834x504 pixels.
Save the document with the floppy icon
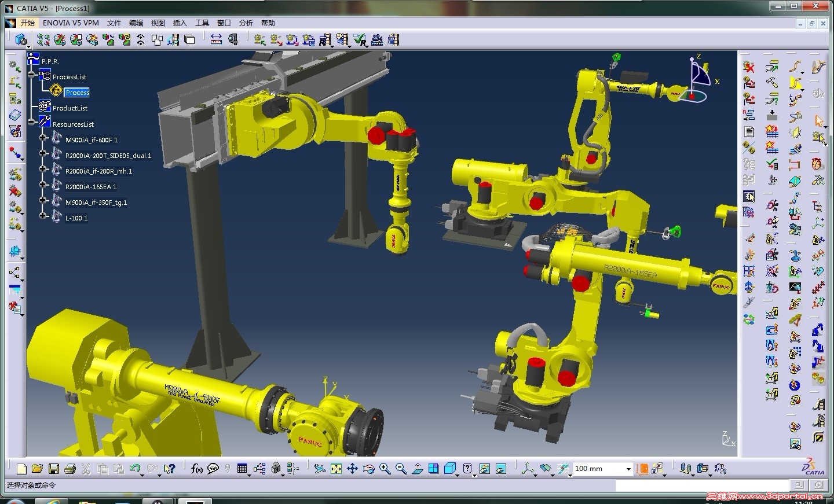click(54, 469)
